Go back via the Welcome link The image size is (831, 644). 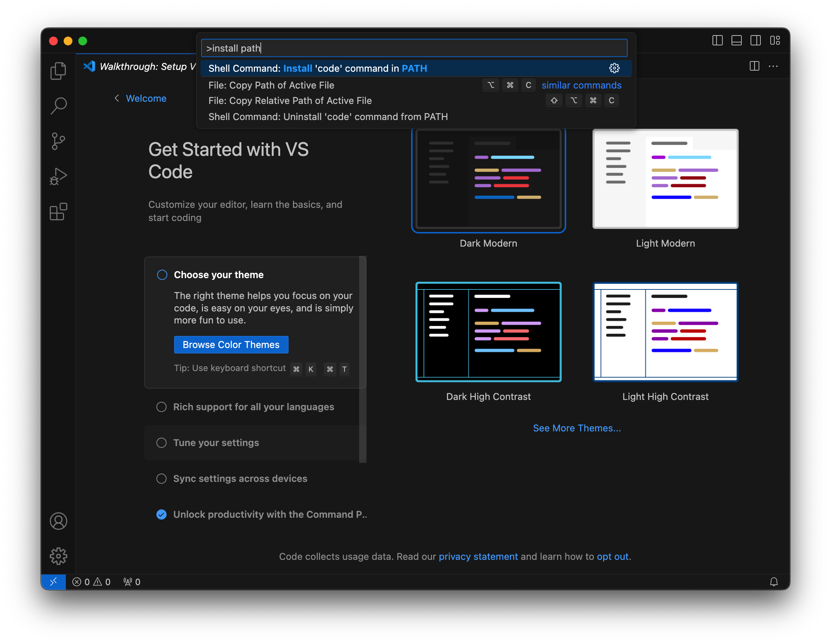[146, 98]
